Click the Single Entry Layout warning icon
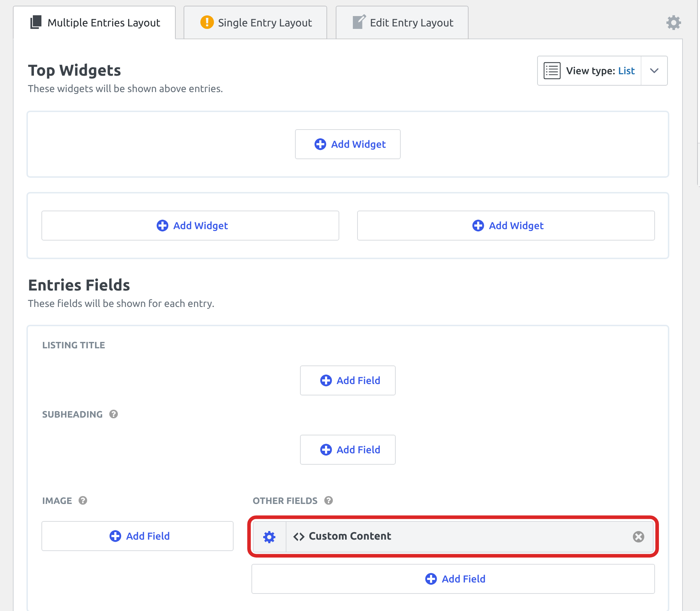The image size is (700, 611). [x=207, y=22]
